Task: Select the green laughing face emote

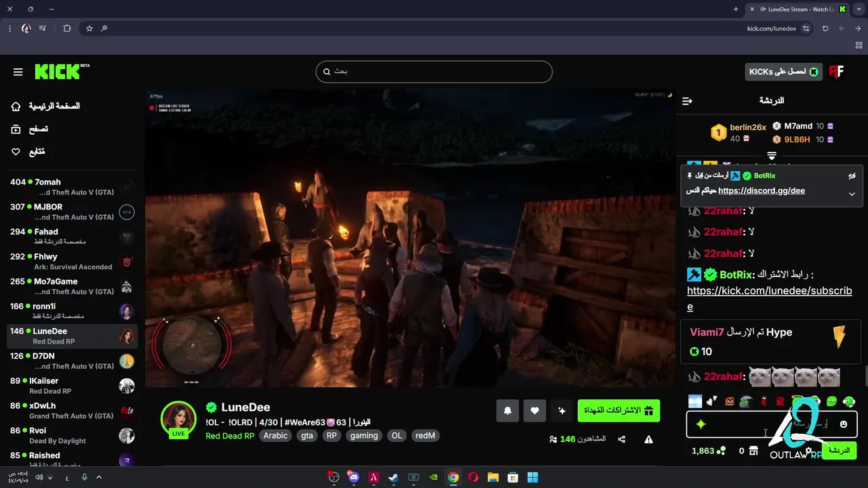Action: tap(832, 402)
